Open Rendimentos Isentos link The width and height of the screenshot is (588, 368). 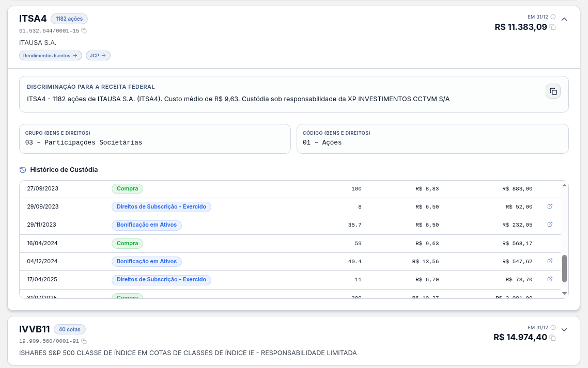(x=50, y=55)
